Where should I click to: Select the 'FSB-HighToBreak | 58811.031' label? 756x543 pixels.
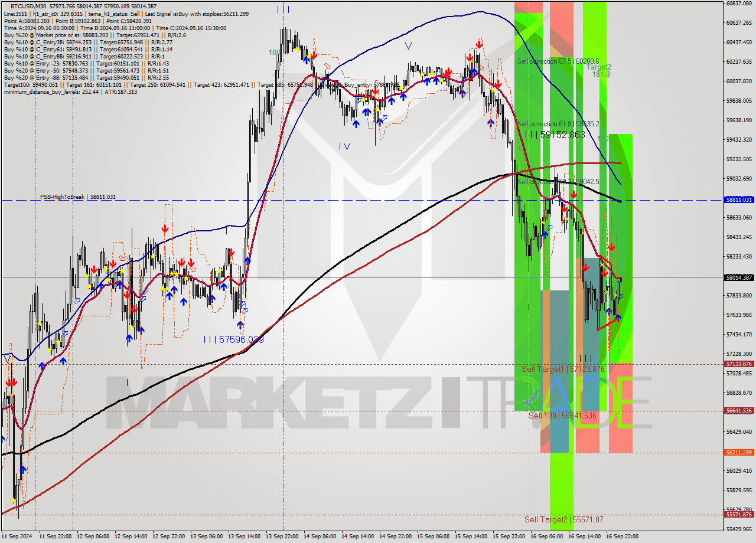coord(78,197)
